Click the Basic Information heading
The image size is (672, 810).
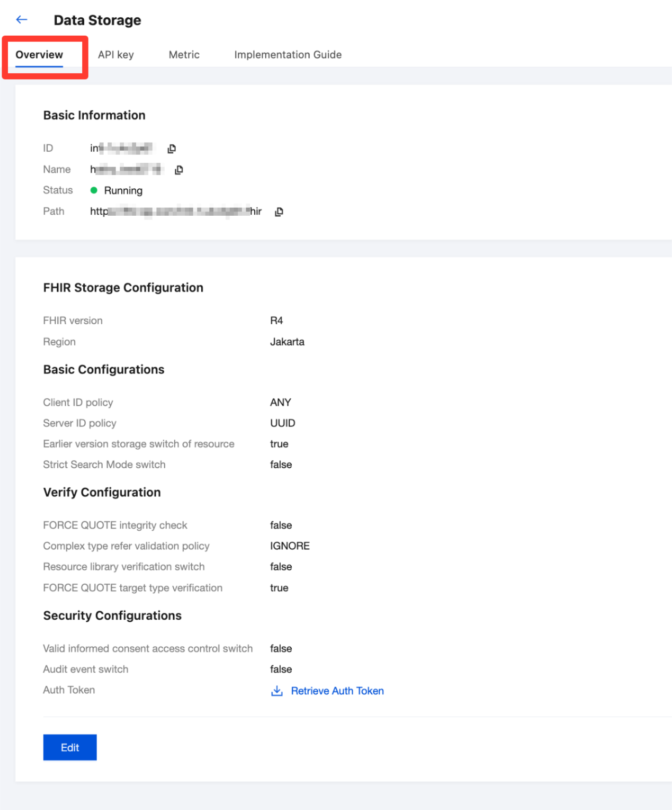pyautogui.click(x=94, y=115)
